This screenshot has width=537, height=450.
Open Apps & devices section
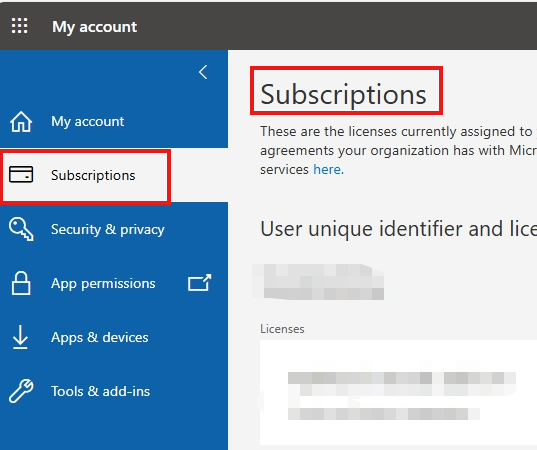[114, 337]
